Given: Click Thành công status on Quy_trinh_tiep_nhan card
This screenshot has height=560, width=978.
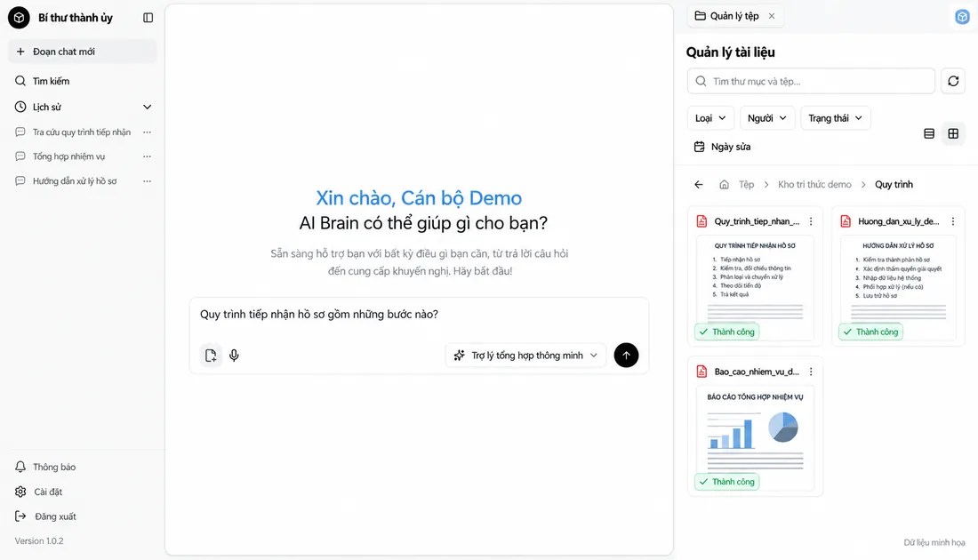Looking at the screenshot, I should (x=726, y=332).
